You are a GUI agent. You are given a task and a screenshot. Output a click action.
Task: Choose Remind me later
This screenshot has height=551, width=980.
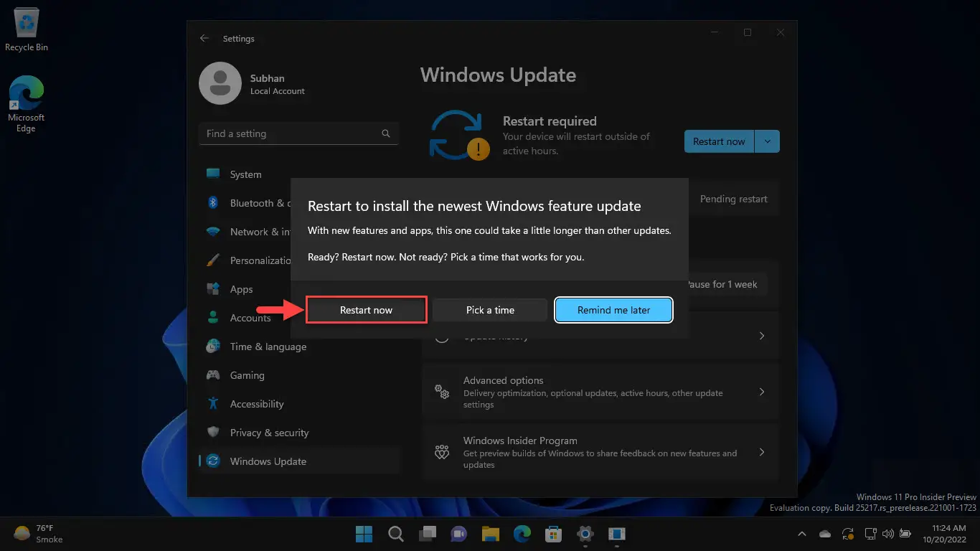click(x=614, y=310)
